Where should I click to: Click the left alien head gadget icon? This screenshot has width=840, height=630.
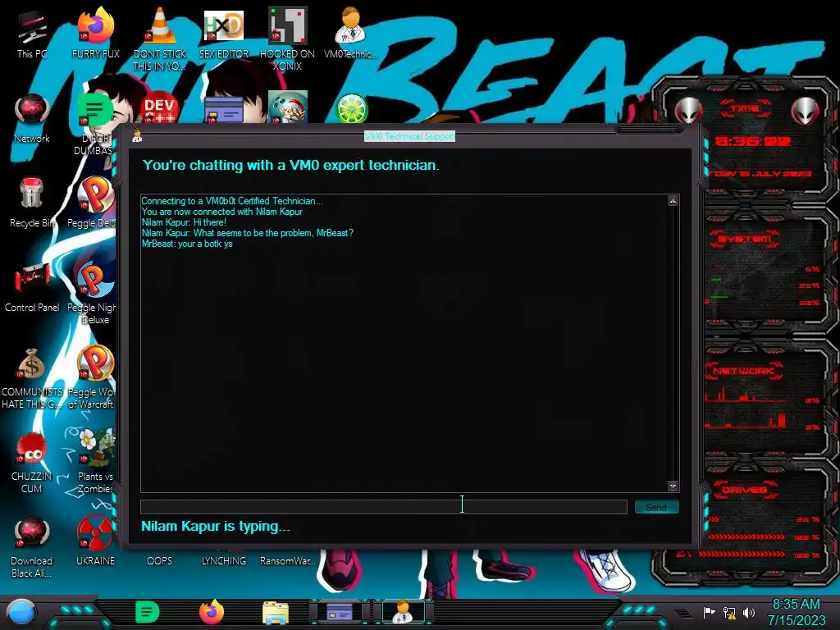tap(688, 111)
